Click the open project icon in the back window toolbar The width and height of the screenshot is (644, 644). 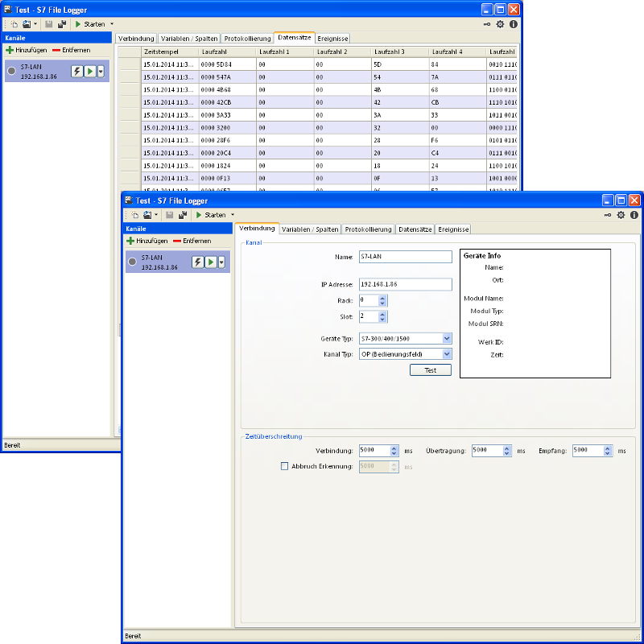[27, 24]
